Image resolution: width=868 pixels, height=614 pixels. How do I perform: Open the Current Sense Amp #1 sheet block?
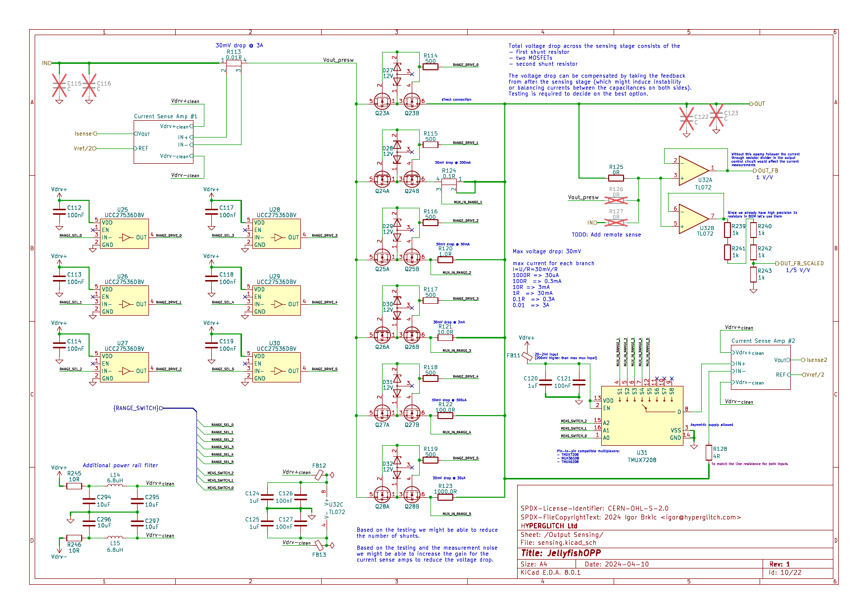pyautogui.click(x=162, y=142)
